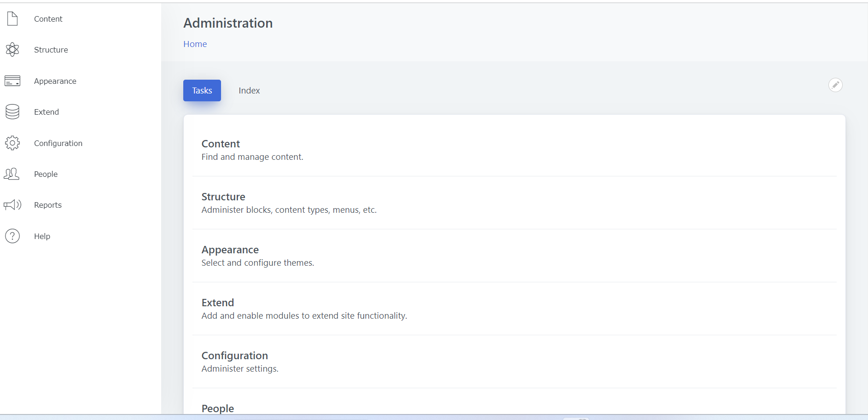868x420 pixels.
Task: Click 'Select and configure themes.' description
Action: pos(258,262)
